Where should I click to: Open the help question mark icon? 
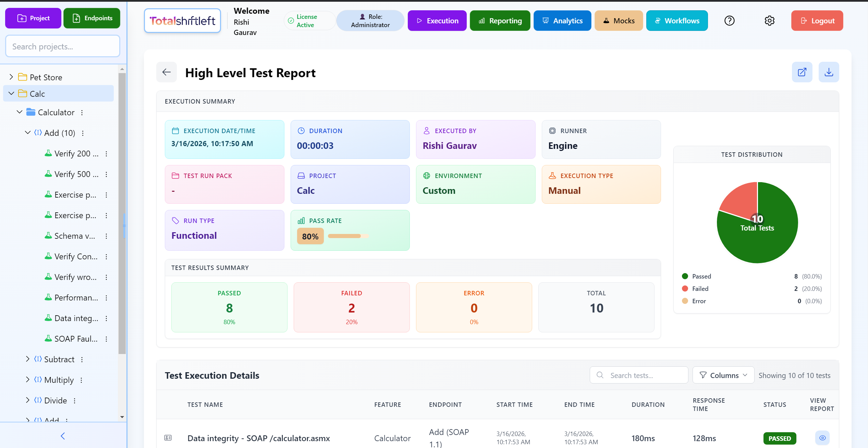click(x=730, y=21)
